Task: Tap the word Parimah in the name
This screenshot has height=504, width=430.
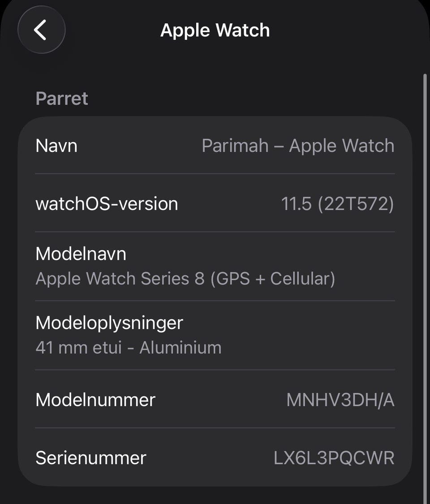Action: [x=235, y=146]
